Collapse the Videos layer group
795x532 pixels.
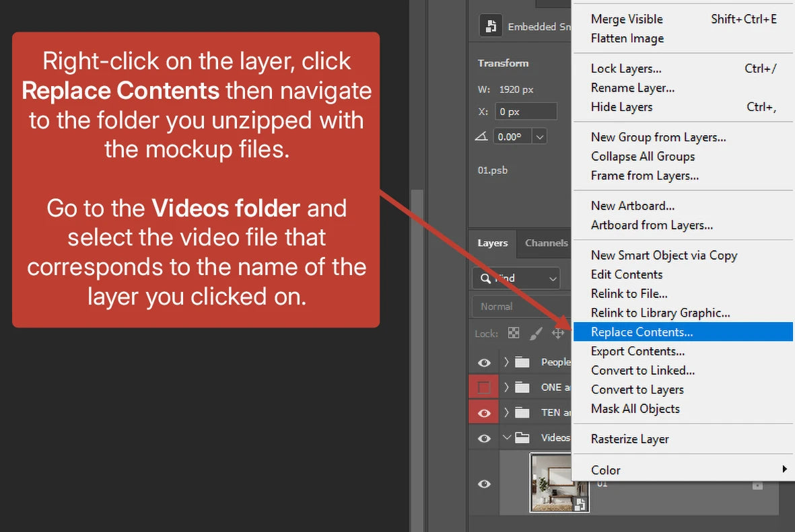tap(507, 438)
